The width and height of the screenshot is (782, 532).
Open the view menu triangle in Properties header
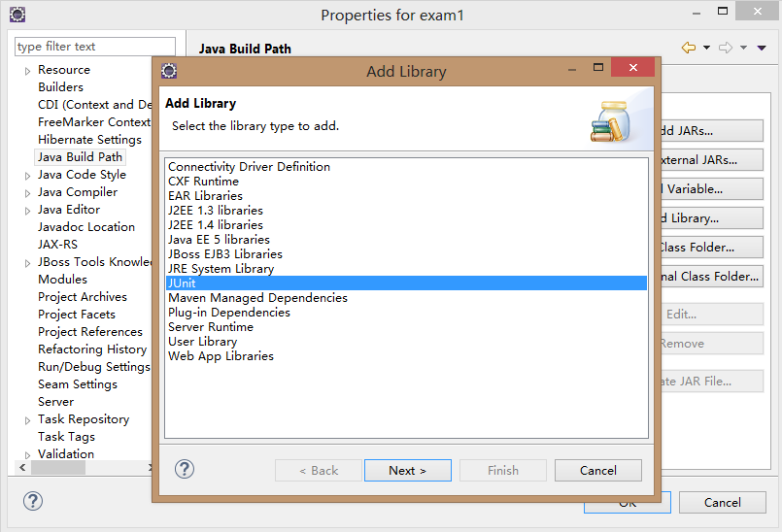coord(762,48)
